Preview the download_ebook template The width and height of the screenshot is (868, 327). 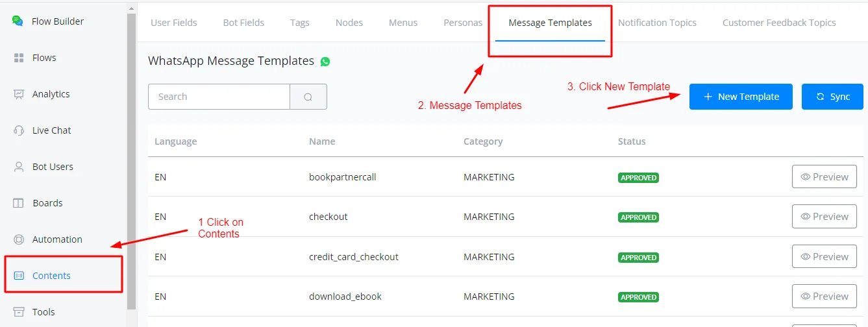[x=825, y=296]
